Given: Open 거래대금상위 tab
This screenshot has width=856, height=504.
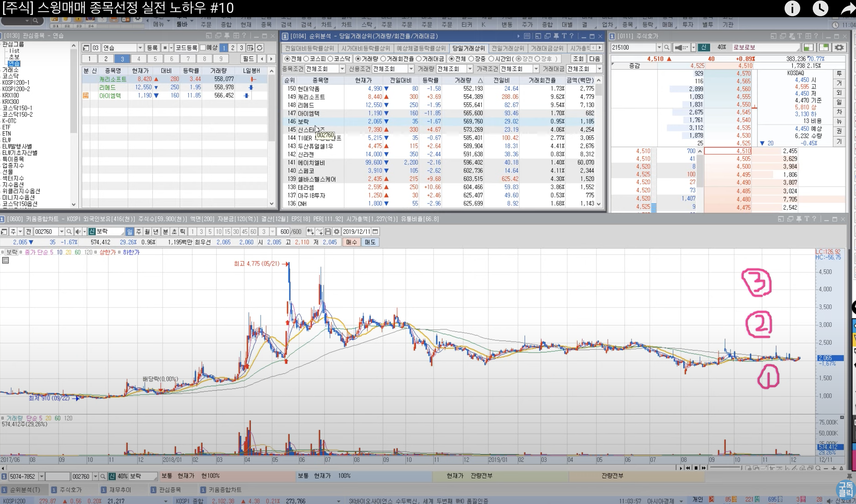Looking at the screenshot, I should coord(547,48).
